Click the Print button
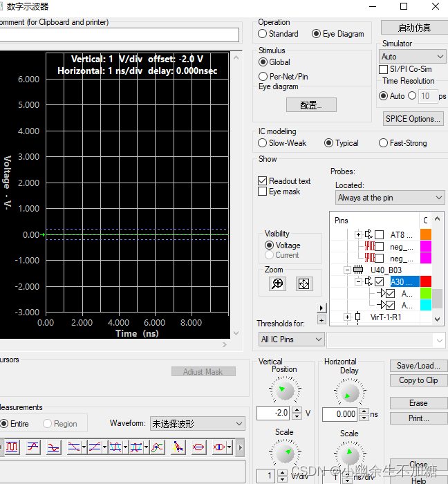Screen dimensions: 448x484 coord(419,418)
